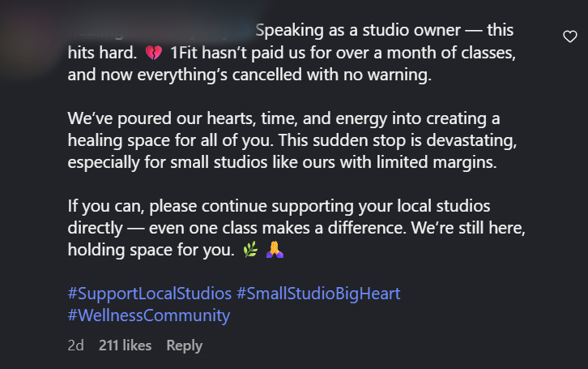Open the #SupportLocalStudios hashtag
The width and height of the screenshot is (588, 369).
pyautogui.click(x=150, y=293)
